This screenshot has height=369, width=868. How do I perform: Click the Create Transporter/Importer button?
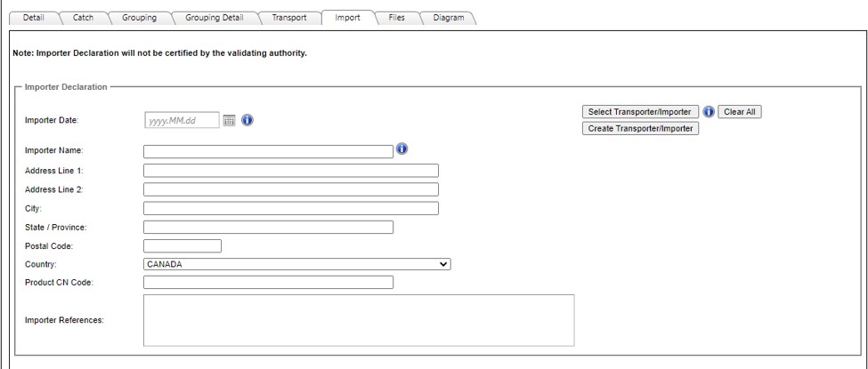tap(640, 129)
